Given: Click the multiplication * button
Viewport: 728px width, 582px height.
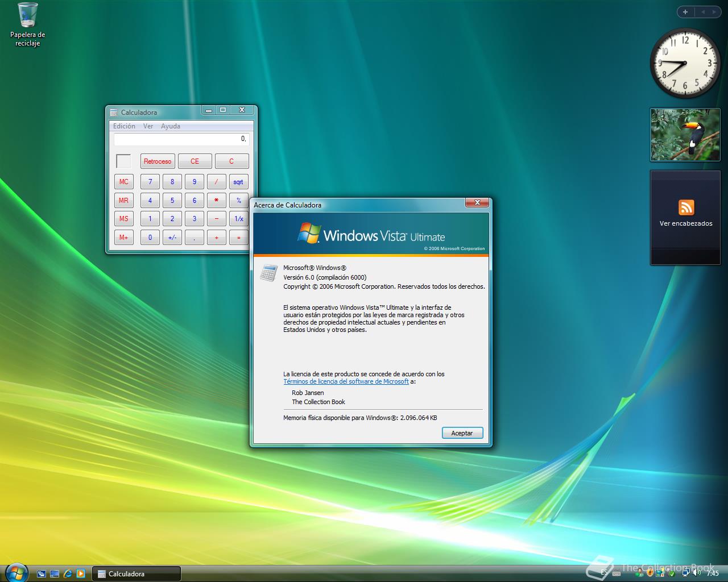Looking at the screenshot, I should (x=217, y=201).
